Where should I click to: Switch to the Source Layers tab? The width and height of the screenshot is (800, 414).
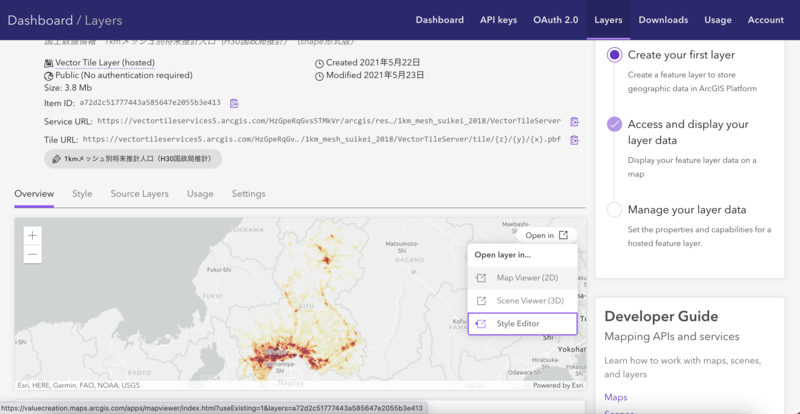click(x=139, y=194)
